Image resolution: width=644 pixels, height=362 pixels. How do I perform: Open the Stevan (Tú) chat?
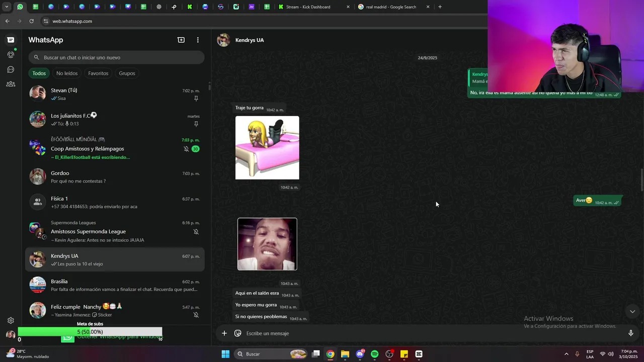[x=115, y=94]
